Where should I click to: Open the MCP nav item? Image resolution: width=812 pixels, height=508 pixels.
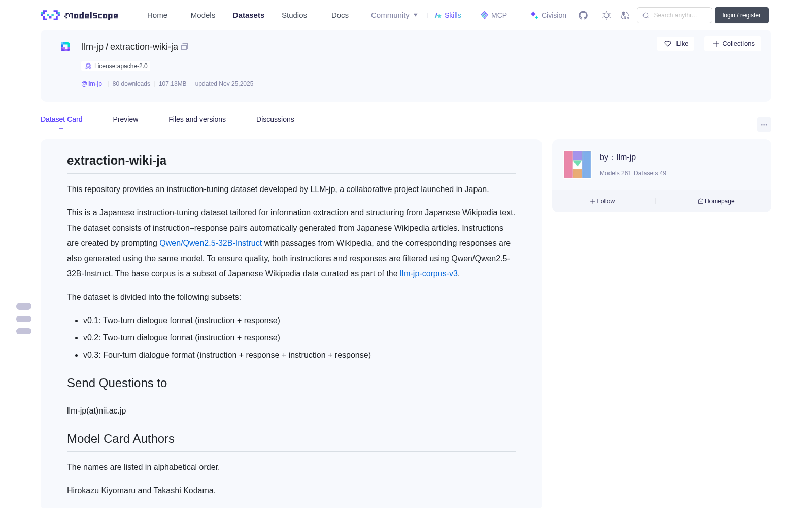point(493,15)
